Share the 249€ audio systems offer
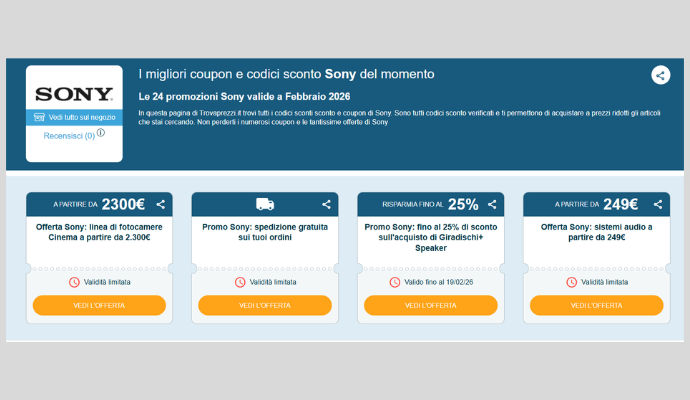This screenshot has height=400, width=690. [x=658, y=204]
